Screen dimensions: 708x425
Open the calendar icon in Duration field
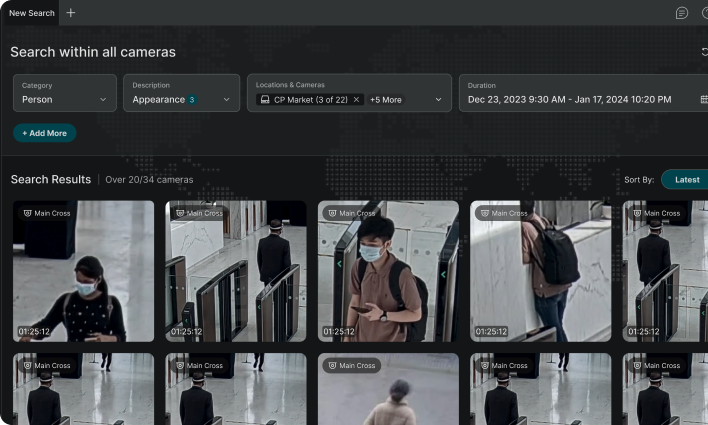point(703,100)
